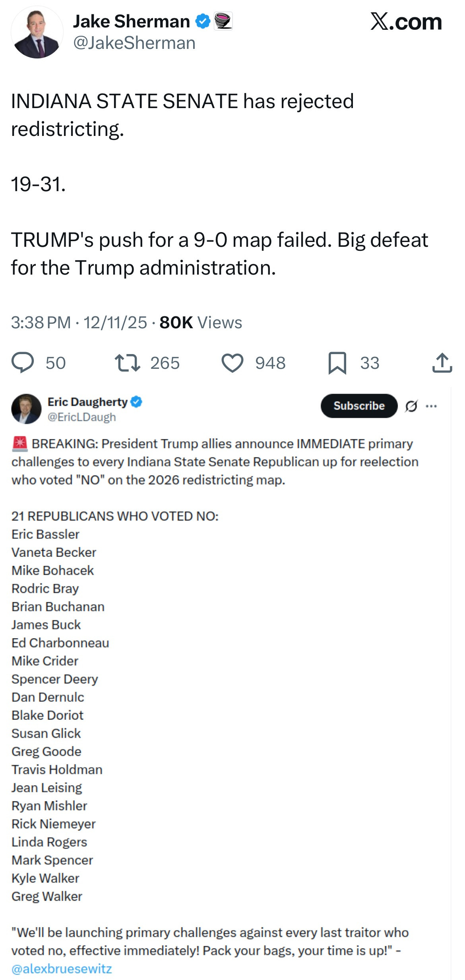The height and width of the screenshot is (980, 465).
Task: Open the three-dot more options menu
Action: [x=431, y=406]
